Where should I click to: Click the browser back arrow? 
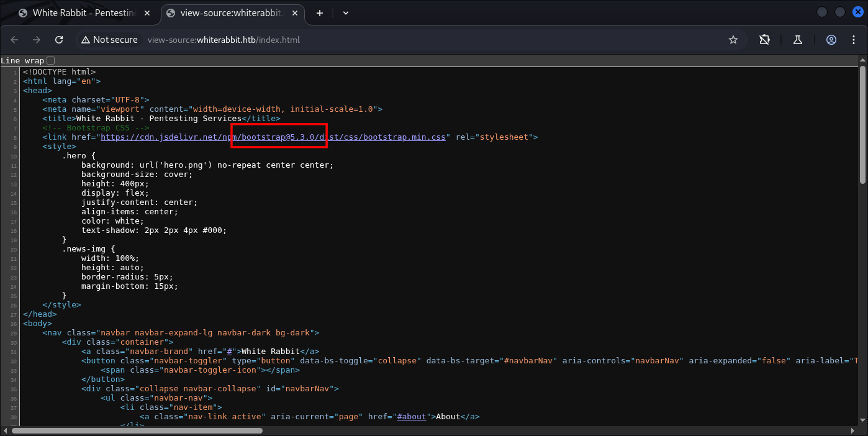coord(14,40)
